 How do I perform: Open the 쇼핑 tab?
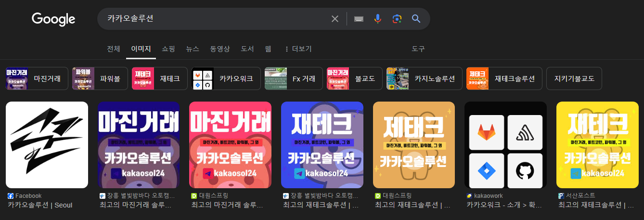pyautogui.click(x=168, y=49)
